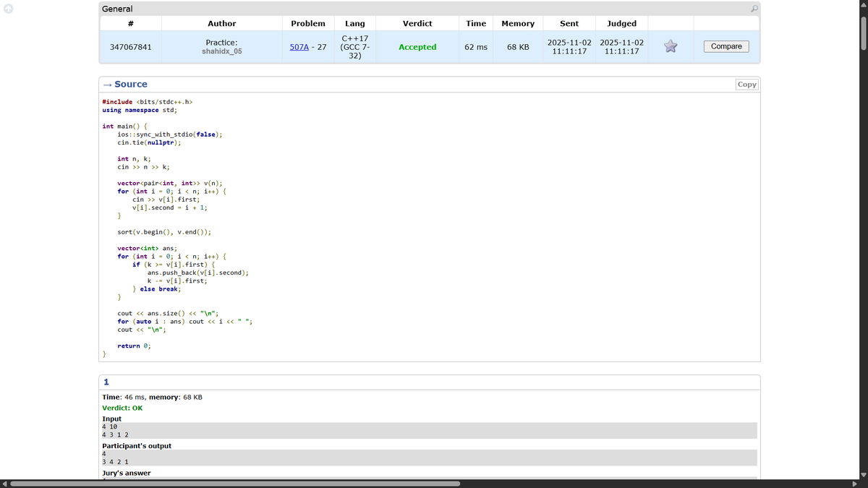Click the Author column header
The image size is (868, 488).
[x=222, y=24]
